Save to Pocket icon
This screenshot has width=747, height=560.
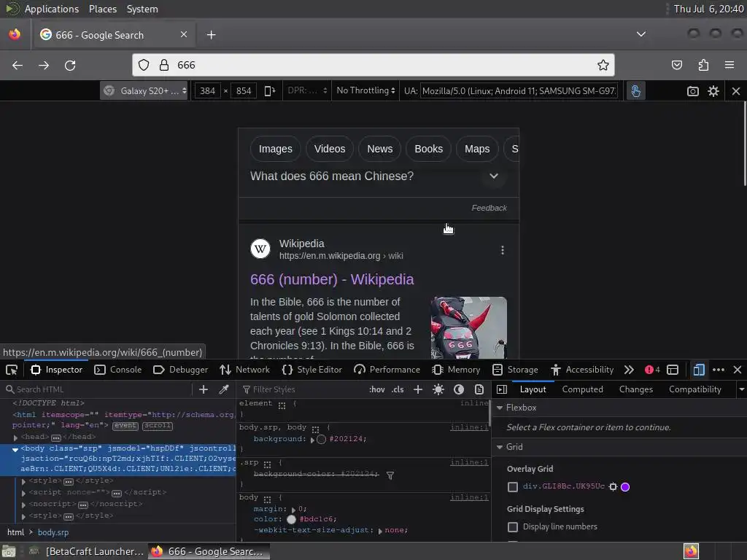point(676,65)
